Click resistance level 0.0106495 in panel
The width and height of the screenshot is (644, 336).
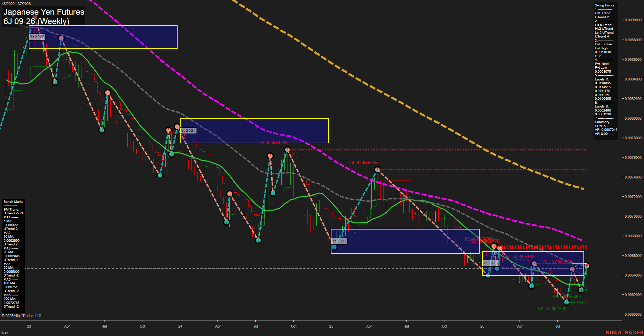click(x=603, y=99)
